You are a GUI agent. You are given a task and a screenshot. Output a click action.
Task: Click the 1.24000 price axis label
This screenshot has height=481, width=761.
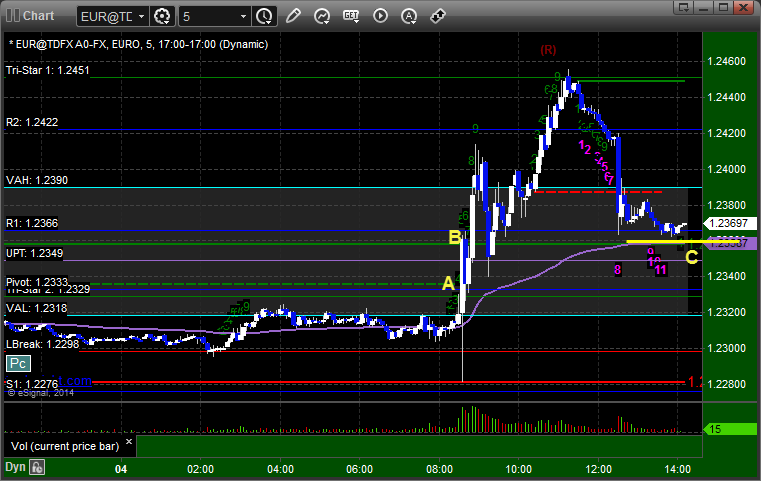pos(727,169)
